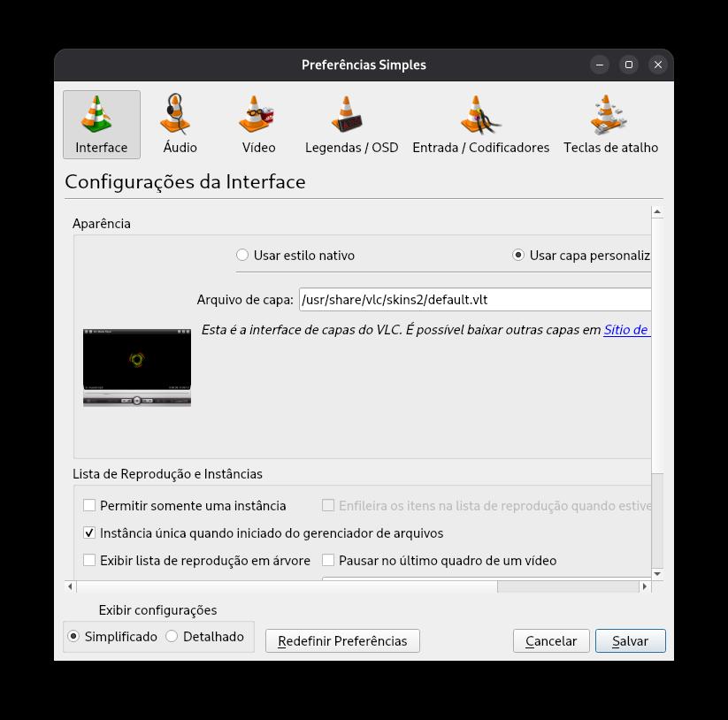This screenshot has width=728, height=720.
Task: Click the Salvar button
Action: click(x=630, y=640)
